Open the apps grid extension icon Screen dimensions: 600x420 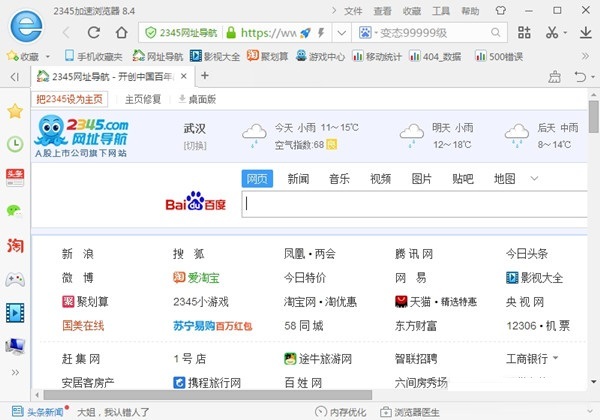(x=524, y=33)
